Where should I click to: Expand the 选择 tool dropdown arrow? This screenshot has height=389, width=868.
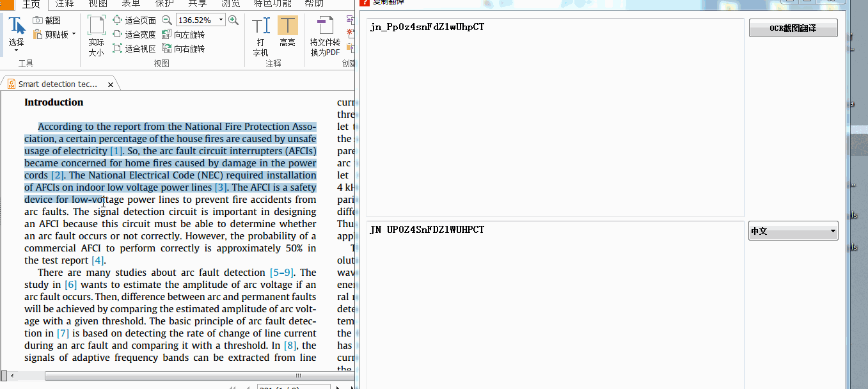16,50
